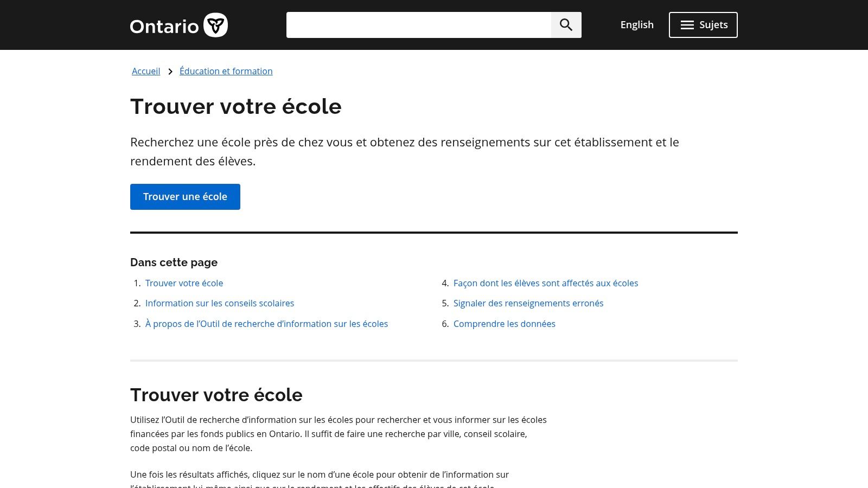Open the Comprendre les données link
Image resolution: width=868 pixels, height=488 pixels.
505,324
